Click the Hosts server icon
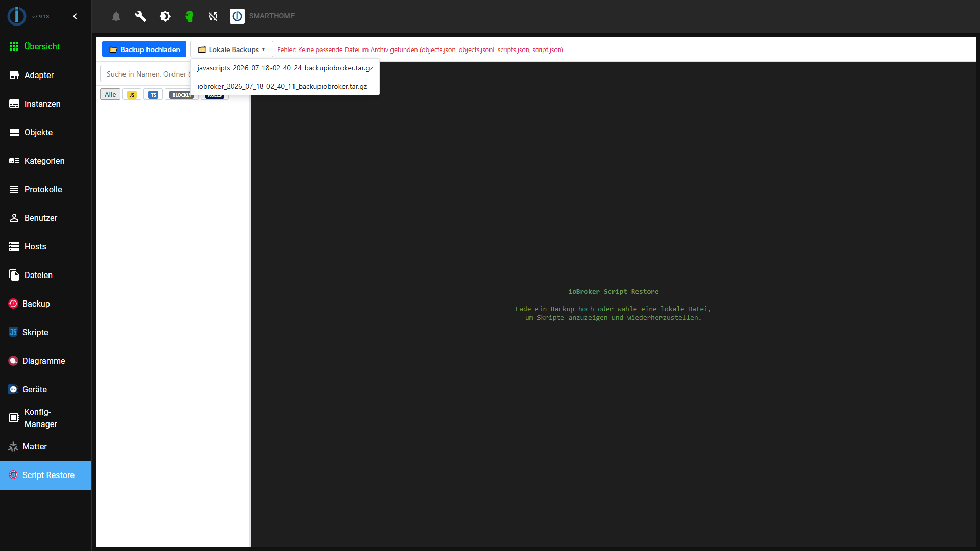This screenshot has width=980, height=551. pyautogui.click(x=14, y=246)
